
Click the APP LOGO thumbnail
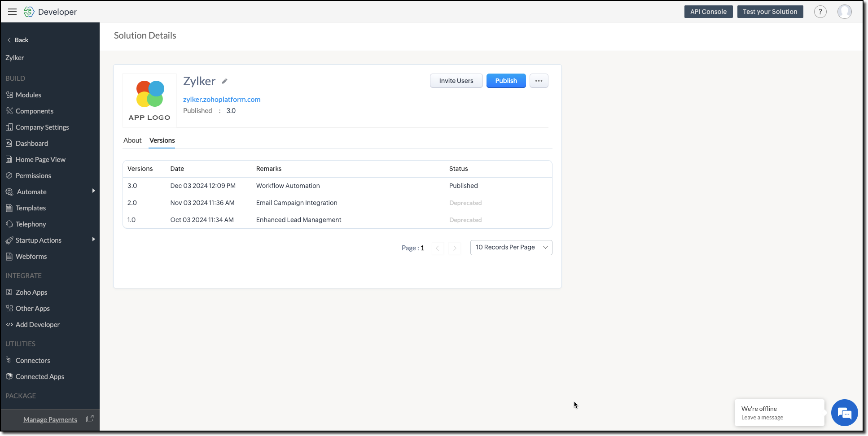pos(149,100)
